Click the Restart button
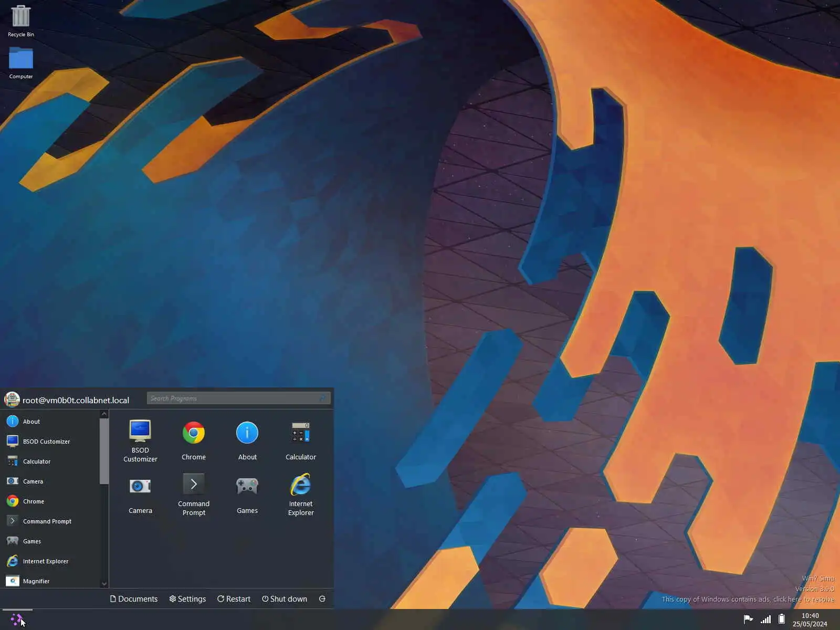Screen dimensions: 840x630 [234, 599]
